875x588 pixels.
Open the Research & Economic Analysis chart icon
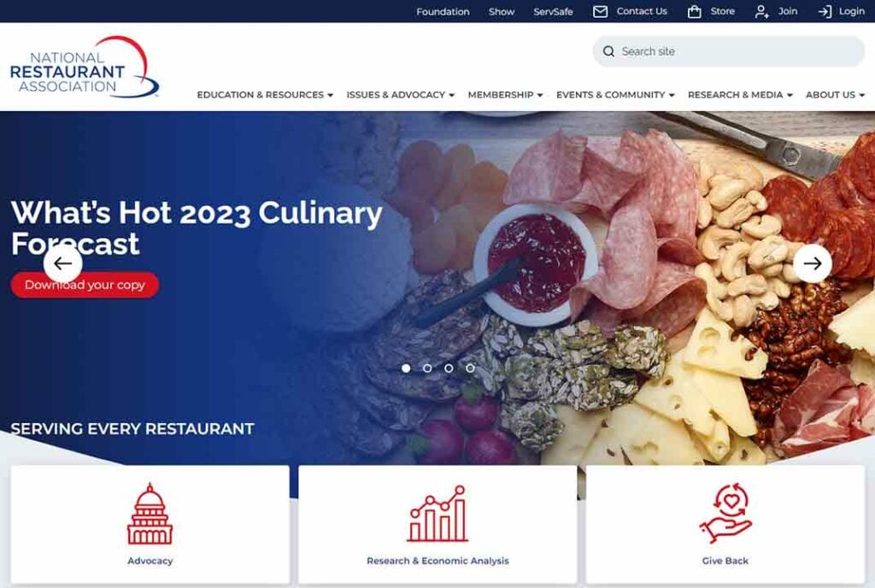[x=437, y=514]
